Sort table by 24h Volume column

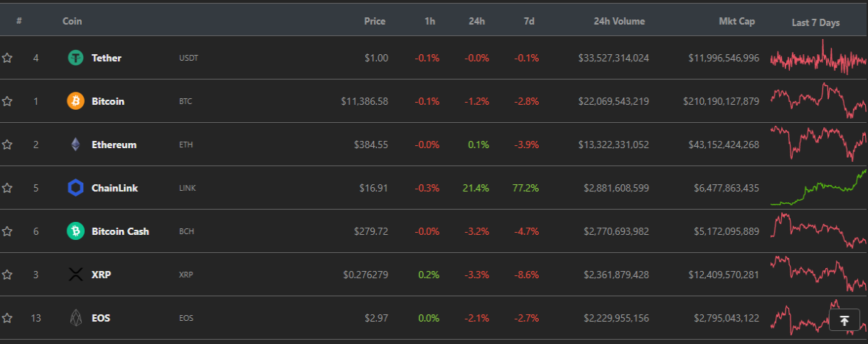point(618,22)
